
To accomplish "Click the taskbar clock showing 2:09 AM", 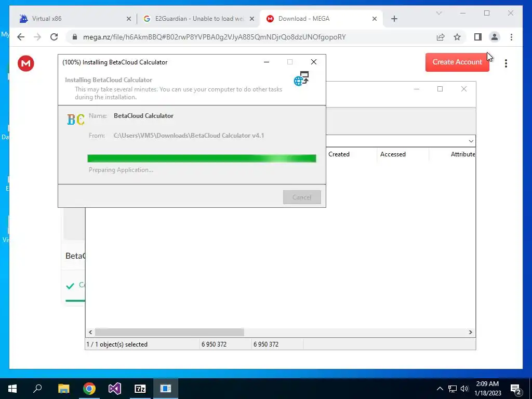I will coord(487,389).
